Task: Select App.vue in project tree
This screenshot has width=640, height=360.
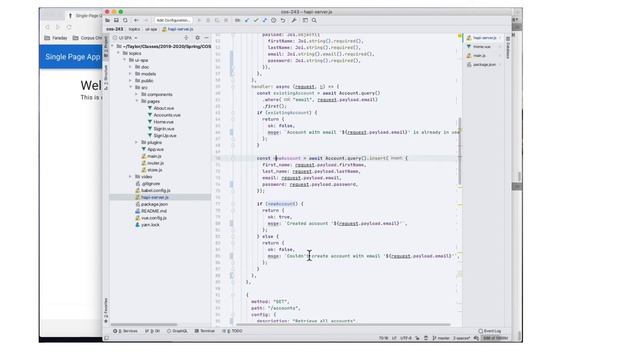Action: pyautogui.click(x=152, y=149)
